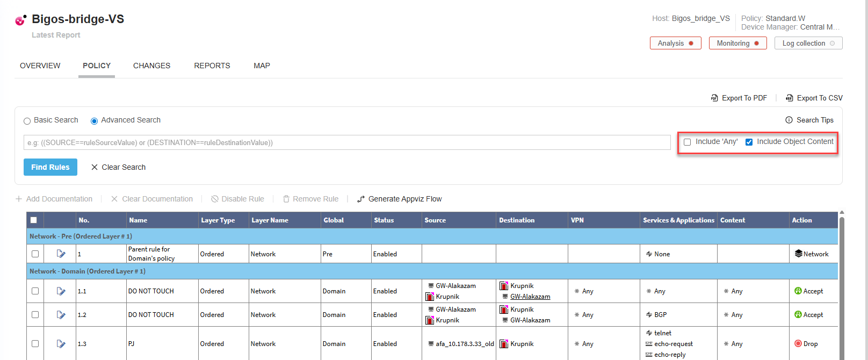Click the Generate Appviz Flow icon
This screenshot has height=360, width=868.
[361, 199]
